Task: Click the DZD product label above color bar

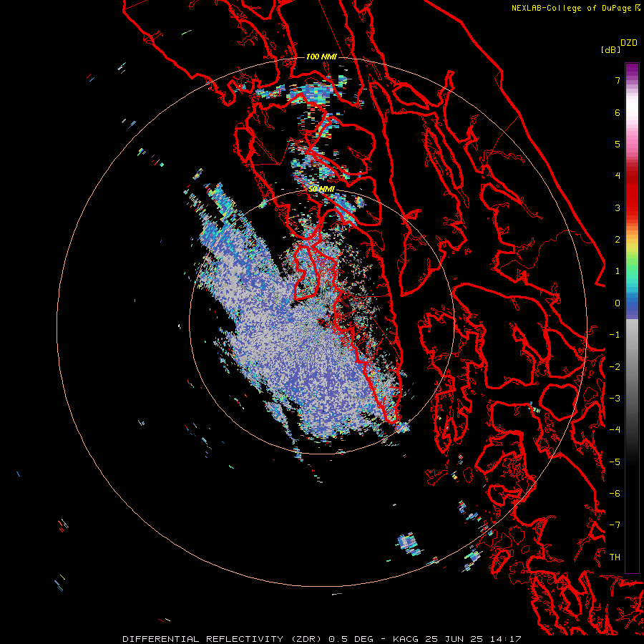Action: (629, 43)
